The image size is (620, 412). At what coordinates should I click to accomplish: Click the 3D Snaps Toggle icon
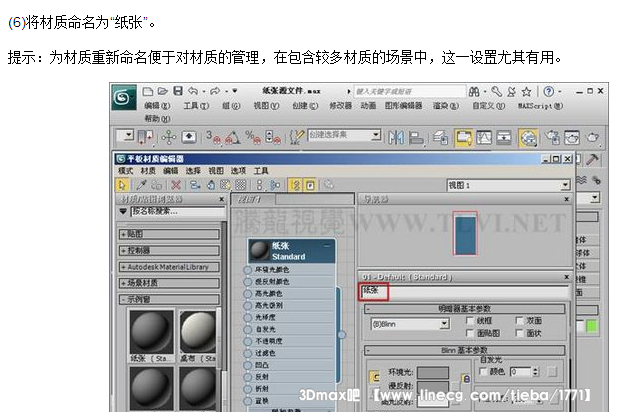(x=213, y=138)
